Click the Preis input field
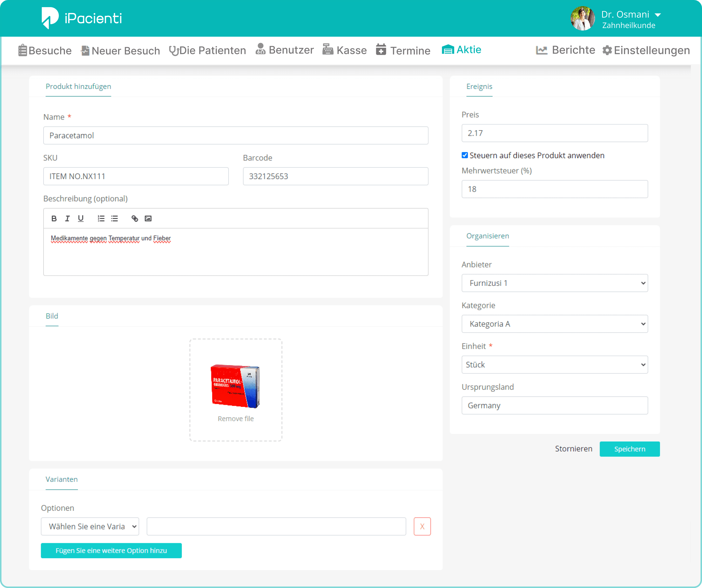Screen dimensions: 702x588 coord(554,133)
